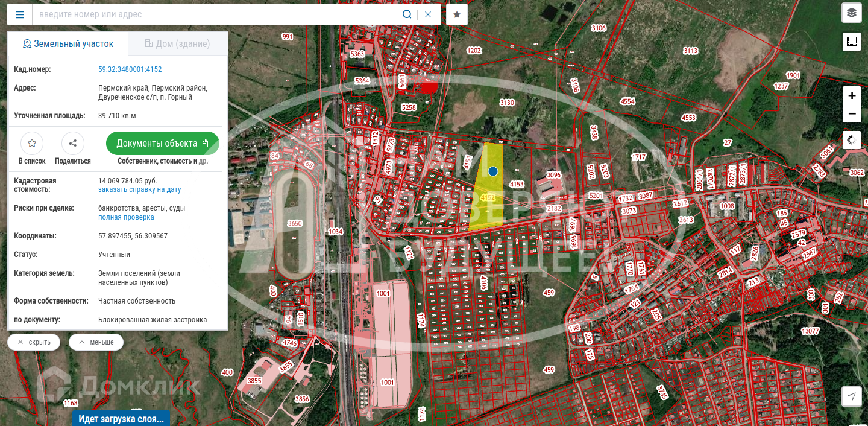This screenshot has height=426, width=868.
Task: Open полная проверка link
Action: click(x=126, y=217)
